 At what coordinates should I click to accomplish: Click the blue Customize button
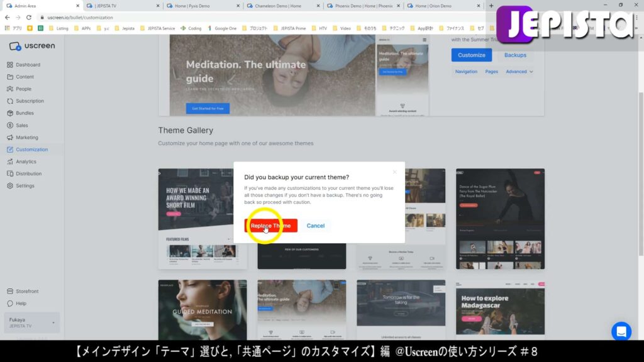coord(472,55)
